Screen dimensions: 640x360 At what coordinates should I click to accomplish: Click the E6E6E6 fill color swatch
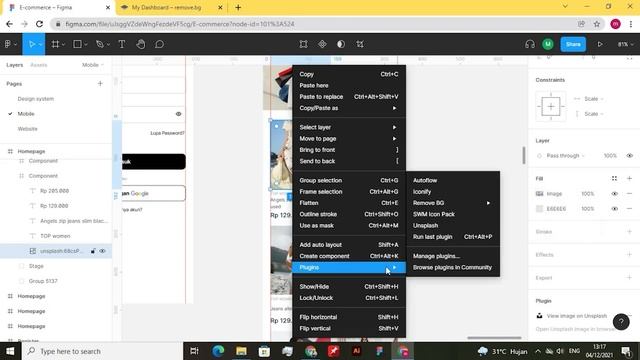coord(539,209)
